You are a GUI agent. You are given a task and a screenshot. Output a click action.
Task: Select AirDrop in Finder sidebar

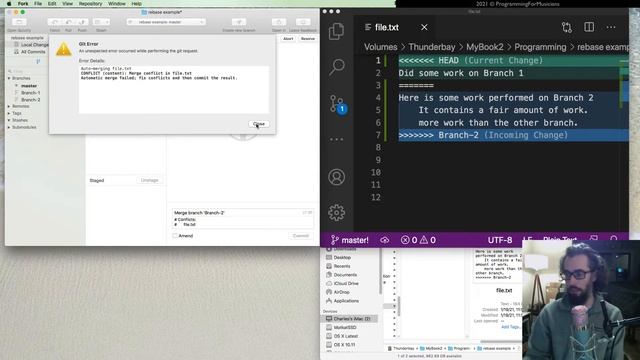[x=341, y=292]
